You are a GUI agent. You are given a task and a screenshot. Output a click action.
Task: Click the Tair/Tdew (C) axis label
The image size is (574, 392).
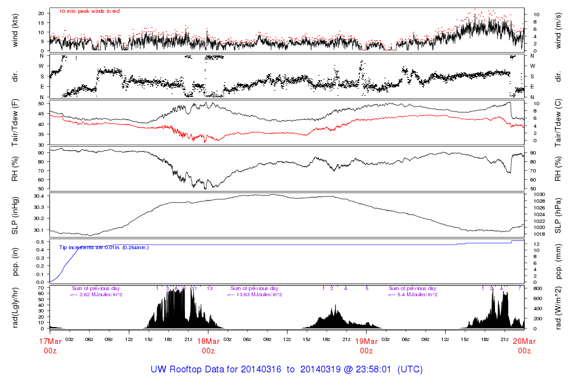pos(558,123)
